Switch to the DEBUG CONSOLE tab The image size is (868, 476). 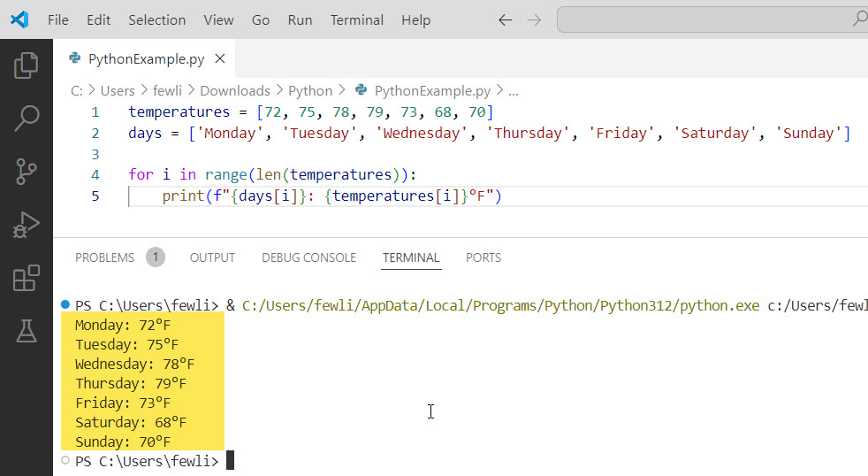click(308, 257)
